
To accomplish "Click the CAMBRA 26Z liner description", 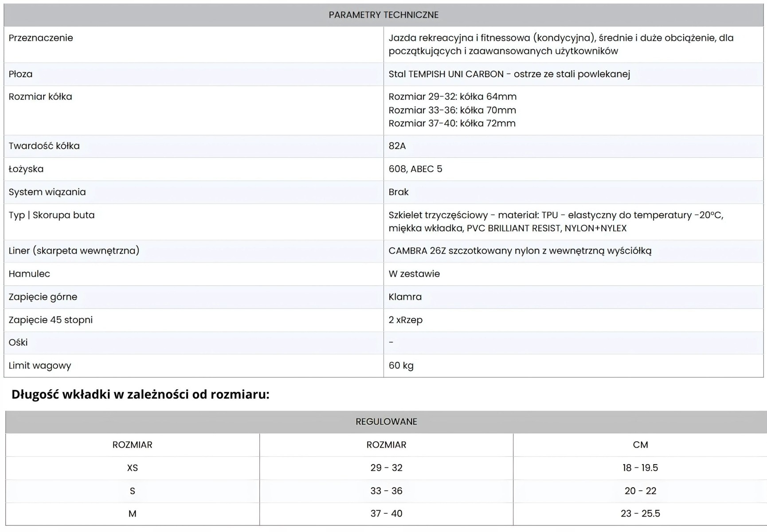I will 520,251.
